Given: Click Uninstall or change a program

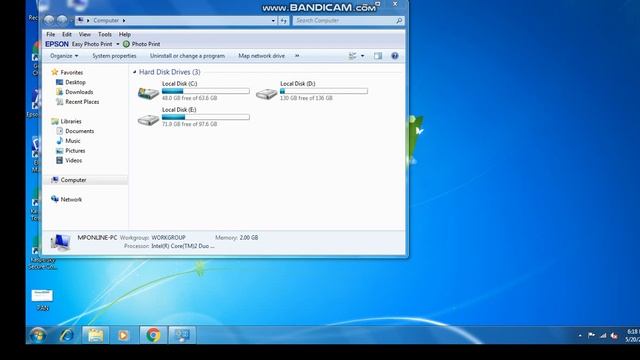Looking at the screenshot, I should 187,56.
